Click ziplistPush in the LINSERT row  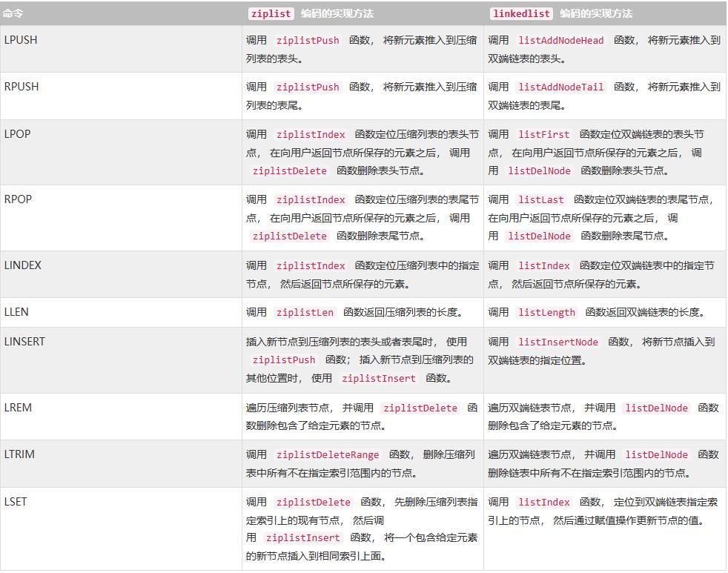tap(284, 360)
